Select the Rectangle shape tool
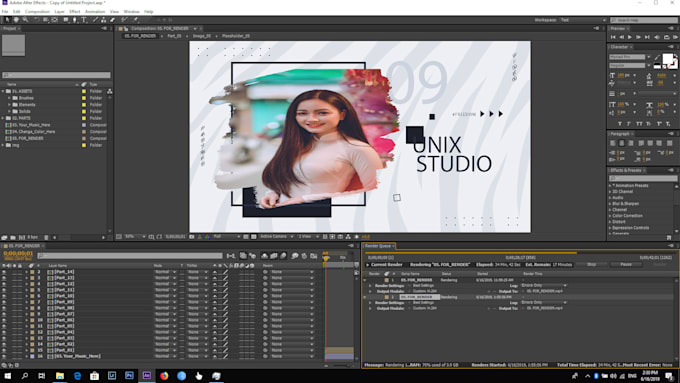The height and width of the screenshot is (383, 680). pyautogui.click(x=65, y=20)
